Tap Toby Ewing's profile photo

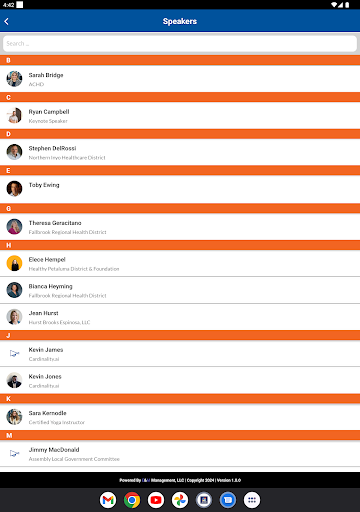coord(14,189)
